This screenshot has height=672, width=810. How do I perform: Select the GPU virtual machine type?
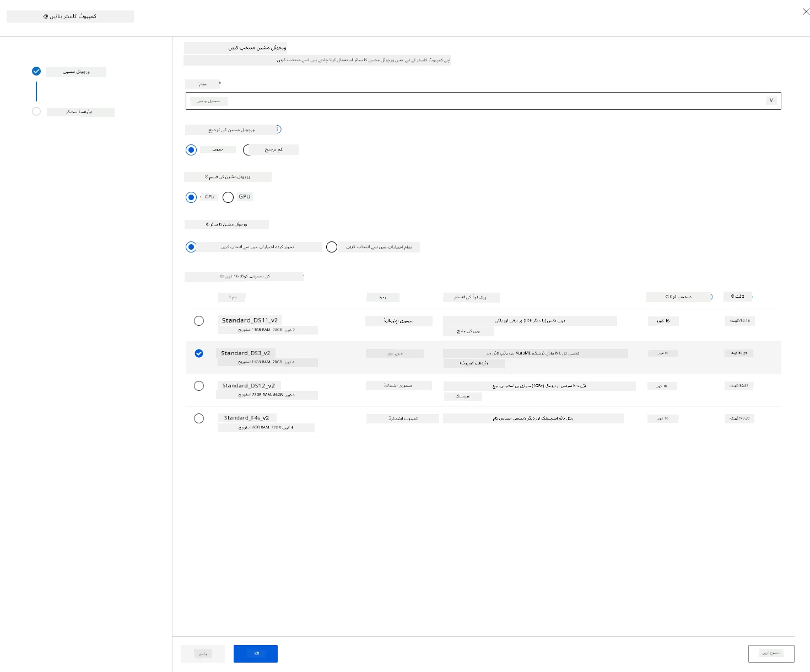pyautogui.click(x=228, y=197)
